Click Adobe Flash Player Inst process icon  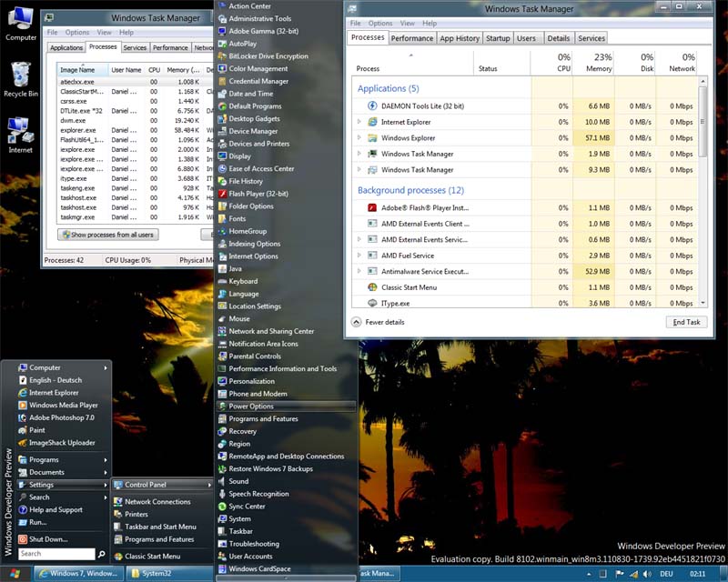(372, 208)
